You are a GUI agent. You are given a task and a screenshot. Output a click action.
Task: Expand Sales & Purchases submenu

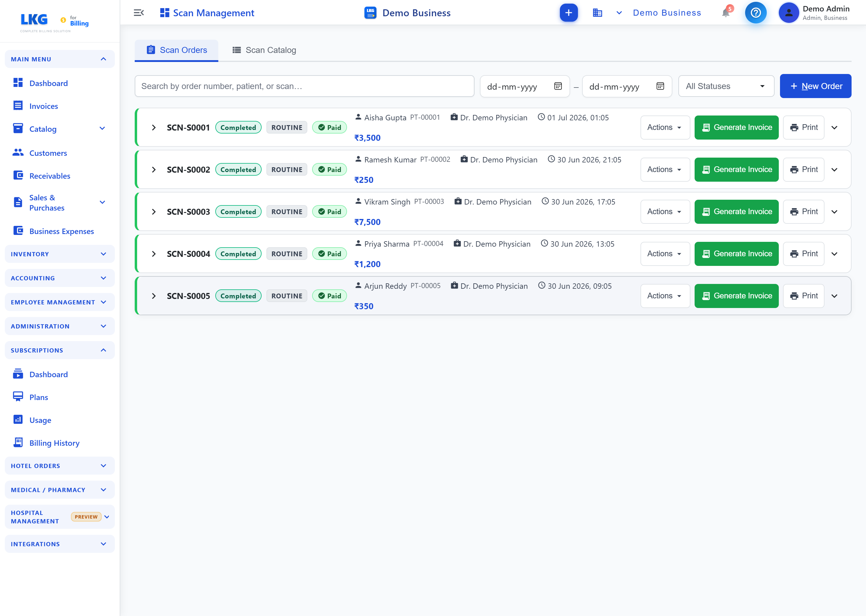102,202
